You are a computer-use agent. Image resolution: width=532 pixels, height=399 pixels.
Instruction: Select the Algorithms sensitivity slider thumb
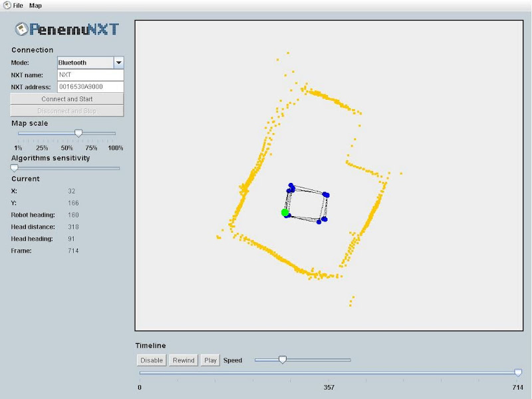pos(15,168)
